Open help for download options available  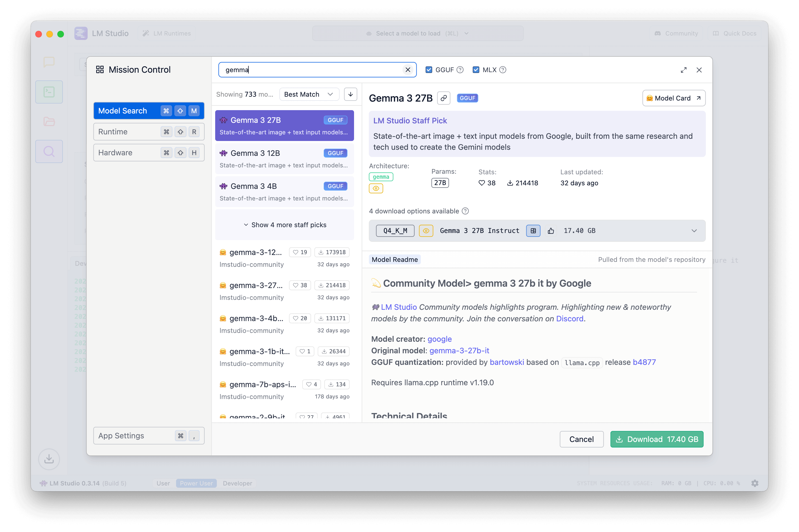coord(465,211)
